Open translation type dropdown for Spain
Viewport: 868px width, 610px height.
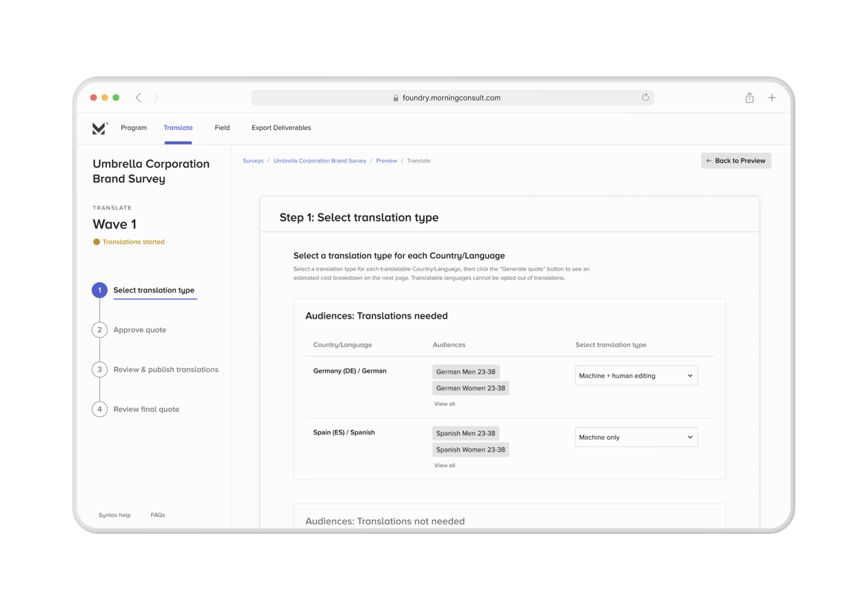(x=636, y=437)
